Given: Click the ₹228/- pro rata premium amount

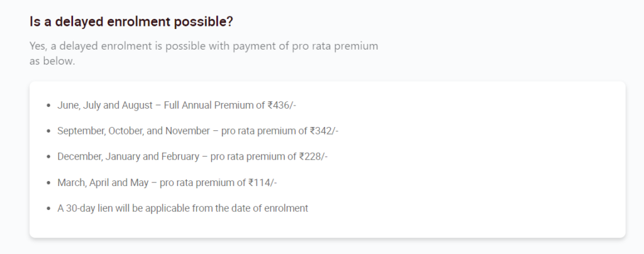Looking at the screenshot, I should [313, 157].
